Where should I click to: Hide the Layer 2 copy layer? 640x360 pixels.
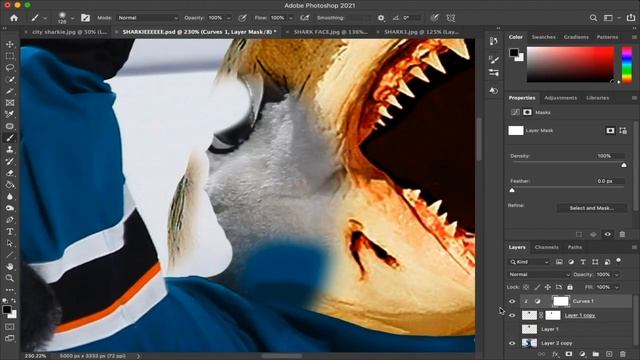pyautogui.click(x=512, y=343)
